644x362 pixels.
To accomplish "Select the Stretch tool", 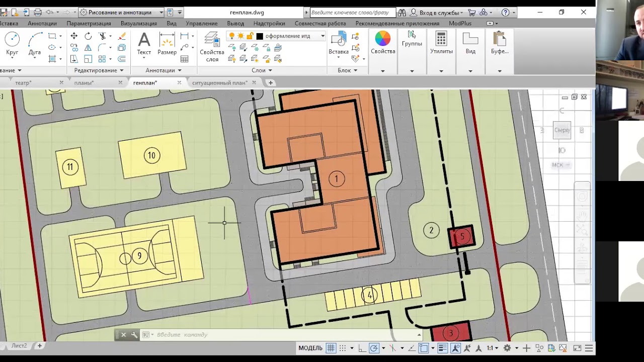I will (x=74, y=59).
